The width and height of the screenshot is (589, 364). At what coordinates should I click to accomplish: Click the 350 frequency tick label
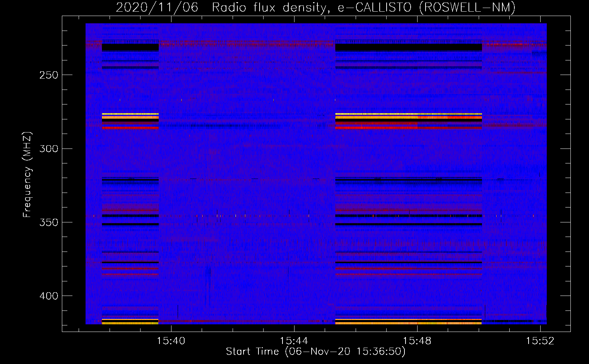point(49,222)
